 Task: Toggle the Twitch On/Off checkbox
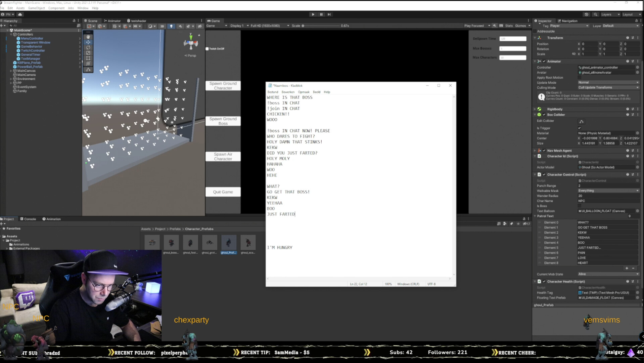coord(207,49)
